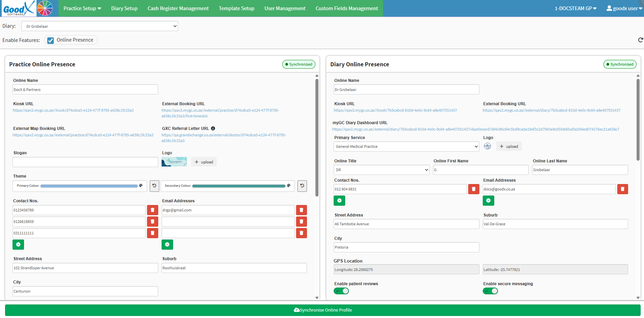Viewport: 644px width, 318px height.
Task: Open the practice Kiosk URL link
Action: (73, 110)
